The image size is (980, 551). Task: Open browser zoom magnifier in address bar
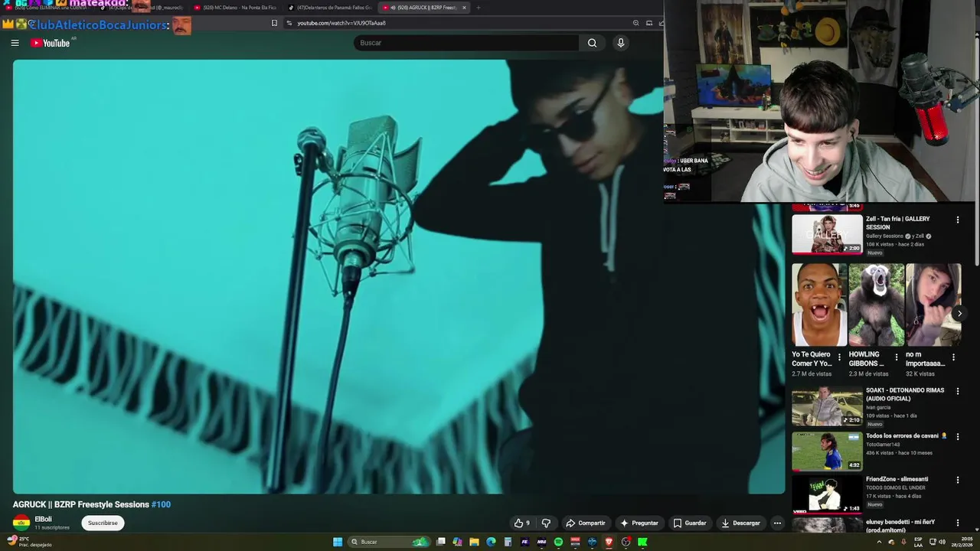pos(635,23)
